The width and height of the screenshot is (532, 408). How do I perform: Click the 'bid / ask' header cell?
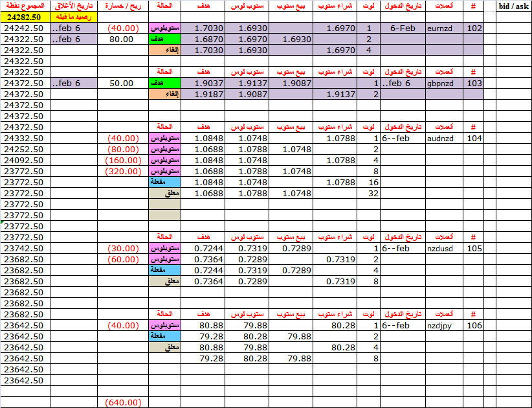pos(514,6)
